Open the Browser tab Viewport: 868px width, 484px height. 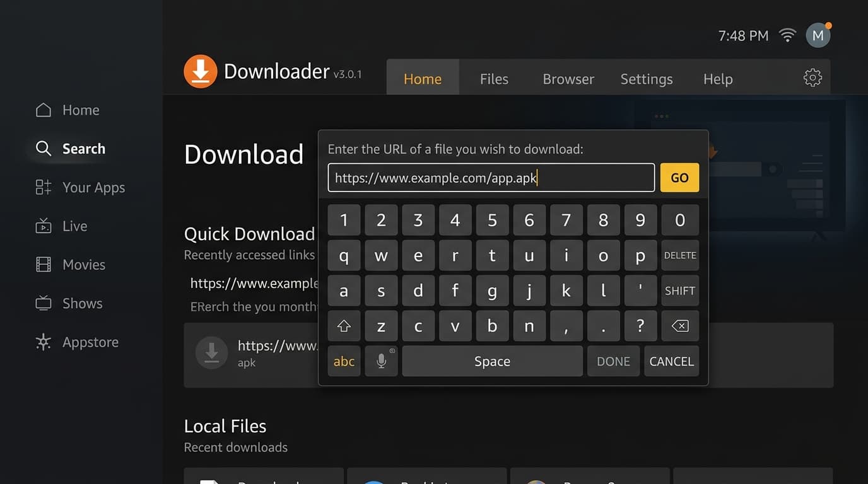pos(568,79)
